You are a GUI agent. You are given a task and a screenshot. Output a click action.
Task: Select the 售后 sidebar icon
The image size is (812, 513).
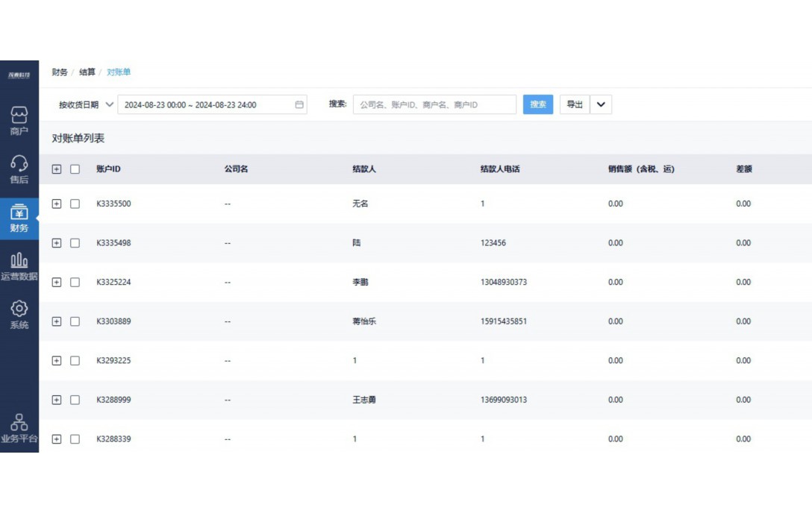[x=19, y=168]
